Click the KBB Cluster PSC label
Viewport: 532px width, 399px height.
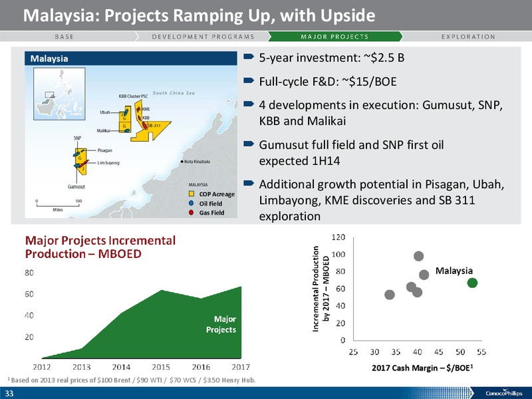click(x=134, y=96)
